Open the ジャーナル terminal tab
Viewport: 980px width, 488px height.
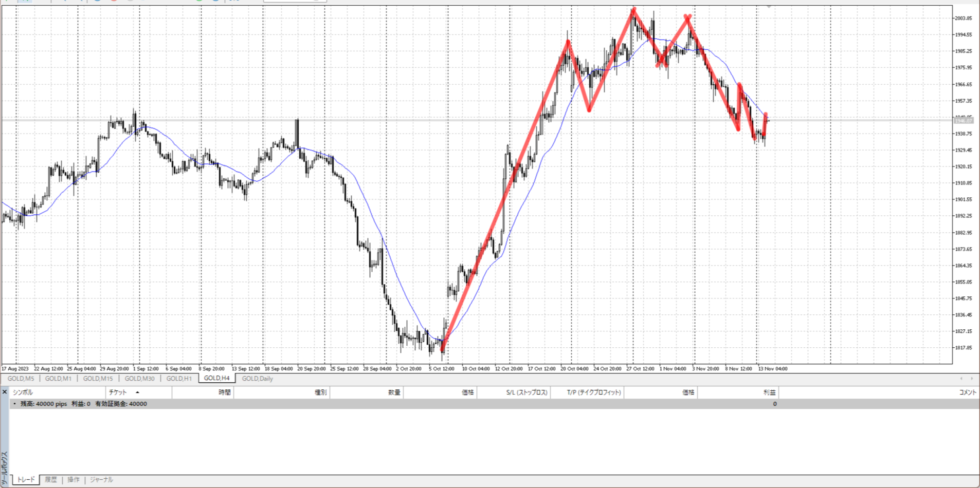click(101, 480)
